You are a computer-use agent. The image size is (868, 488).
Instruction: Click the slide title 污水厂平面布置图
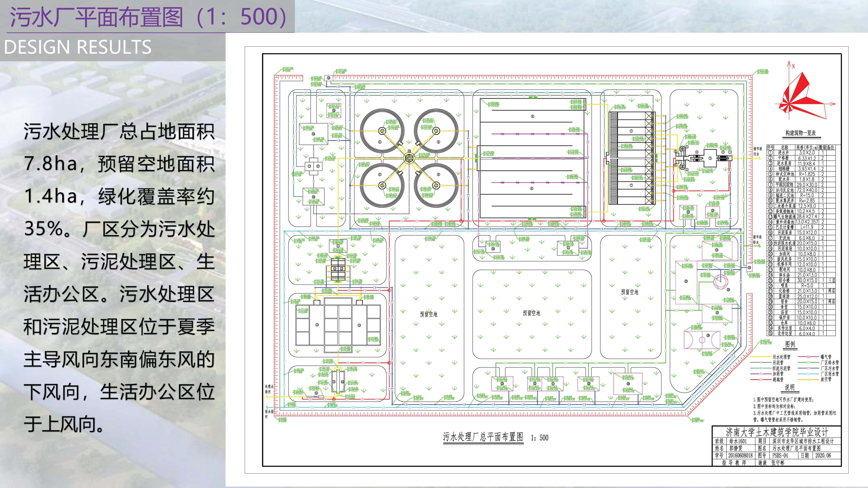[x=97, y=17]
